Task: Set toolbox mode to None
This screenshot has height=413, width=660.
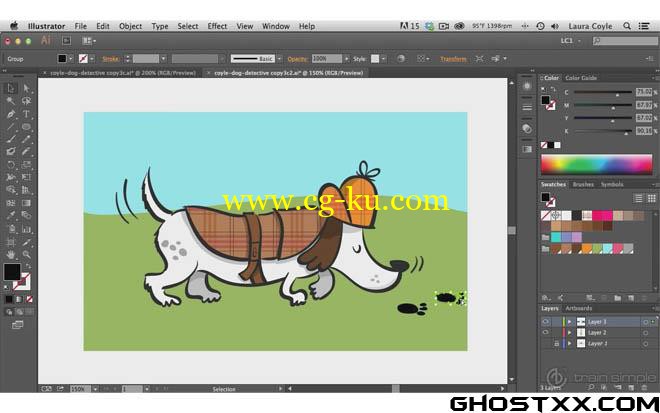Action: pos(29,299)
